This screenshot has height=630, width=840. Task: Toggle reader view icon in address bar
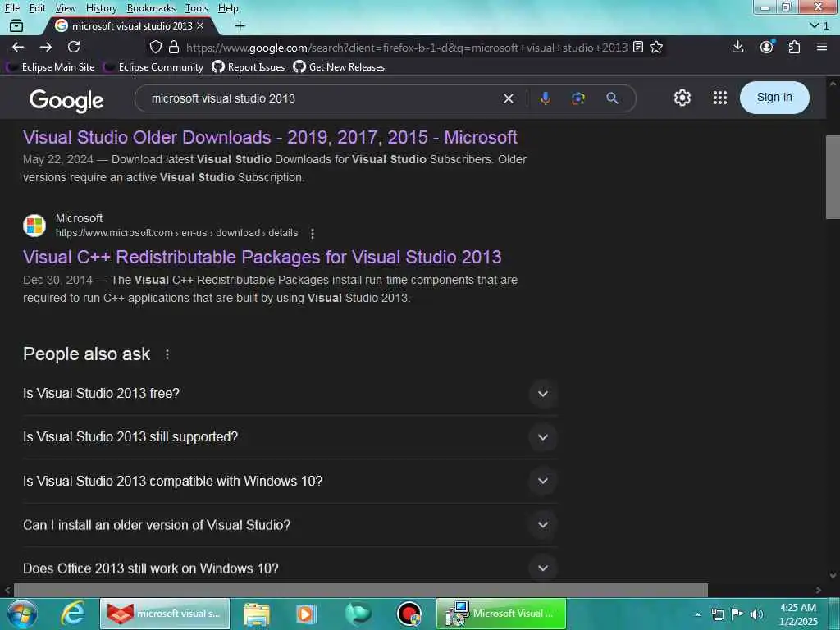pyautogui.click(x=638, y=47)
